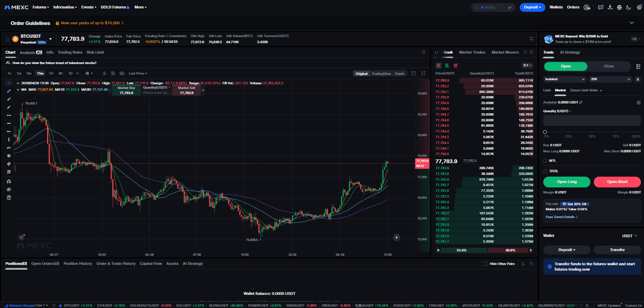Select the 1H timeframe
Viewport: 644px width, 308px height.
coord(51,73)
